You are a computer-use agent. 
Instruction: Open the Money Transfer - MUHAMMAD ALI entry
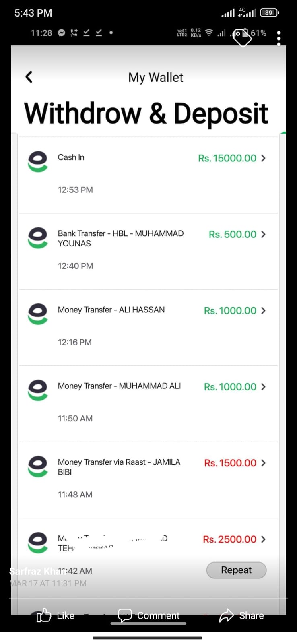pos(119,386)
